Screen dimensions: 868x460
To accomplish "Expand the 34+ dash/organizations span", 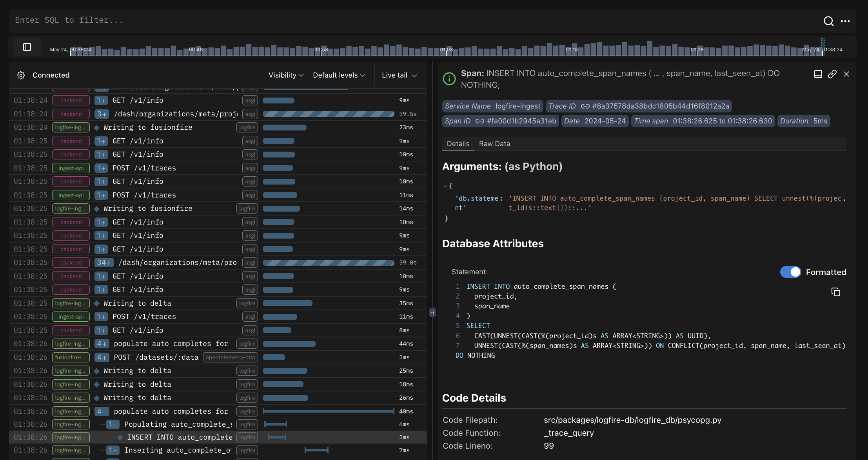I will (x=104, y=263).
